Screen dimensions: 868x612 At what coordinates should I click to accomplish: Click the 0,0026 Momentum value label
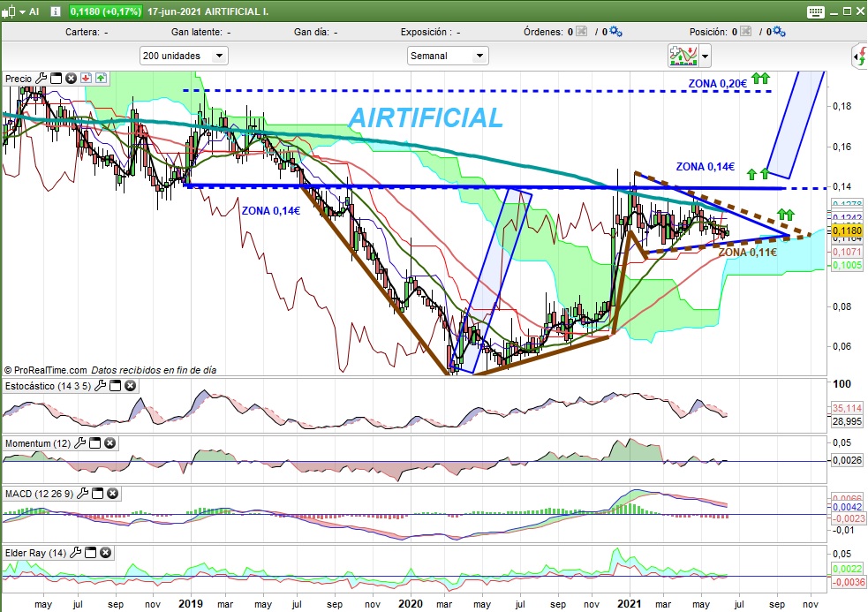[x=847, y=460]
